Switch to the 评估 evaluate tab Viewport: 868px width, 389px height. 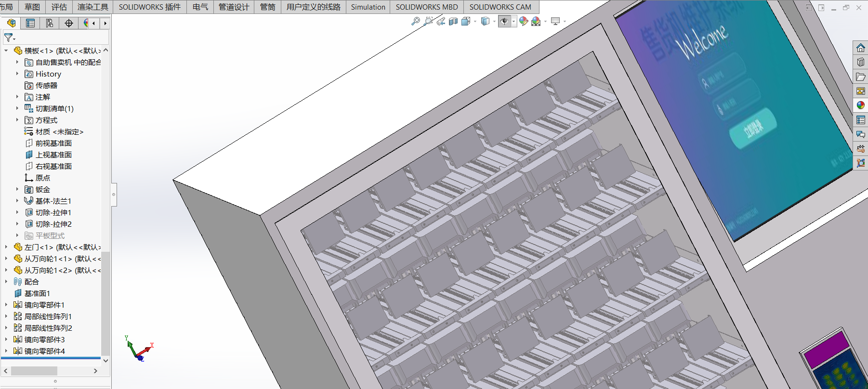pyautogui.click(x=59, y=7)
